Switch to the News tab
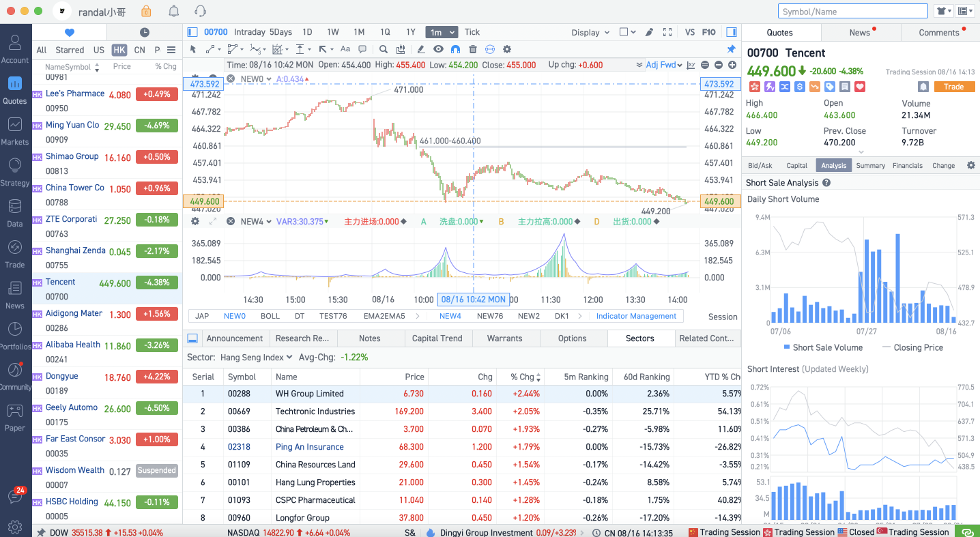Image resolution: width=980 pixels, height=537 pixels. point(860,32)
